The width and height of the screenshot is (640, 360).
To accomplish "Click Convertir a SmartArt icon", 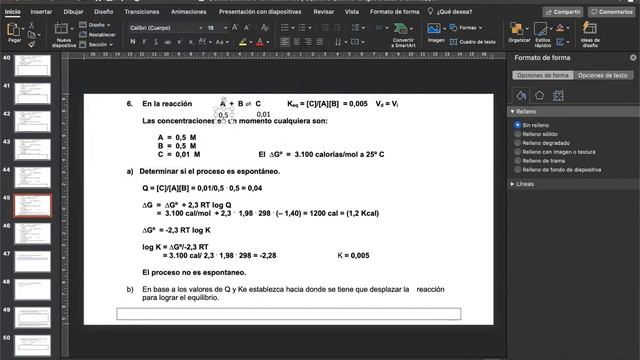I will (401, 29).
